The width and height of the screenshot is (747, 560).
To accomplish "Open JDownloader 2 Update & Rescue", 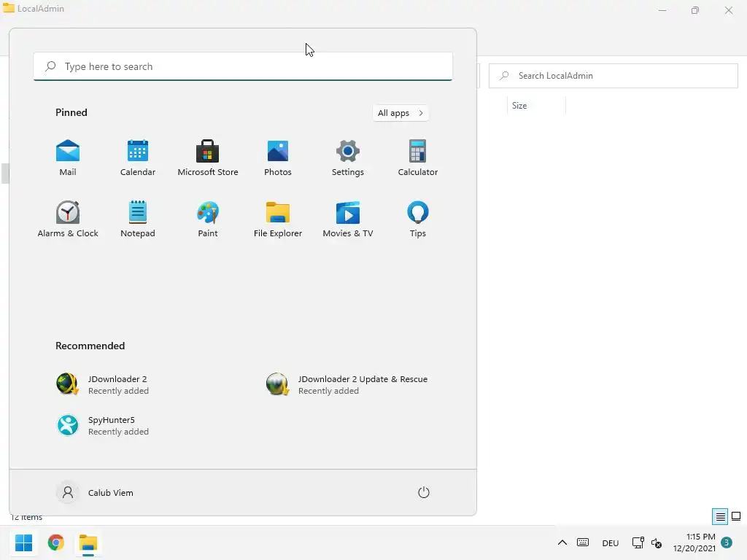I will point(347,384).
